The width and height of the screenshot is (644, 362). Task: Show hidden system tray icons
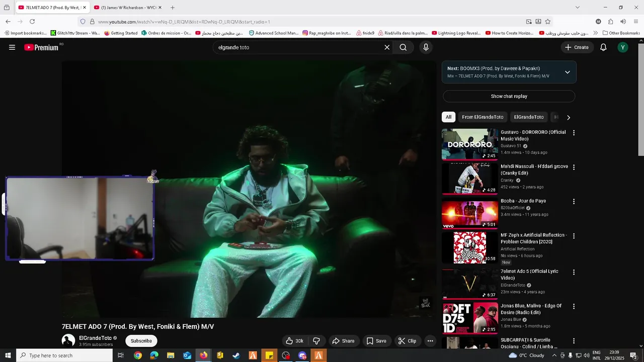click(554, 355)
